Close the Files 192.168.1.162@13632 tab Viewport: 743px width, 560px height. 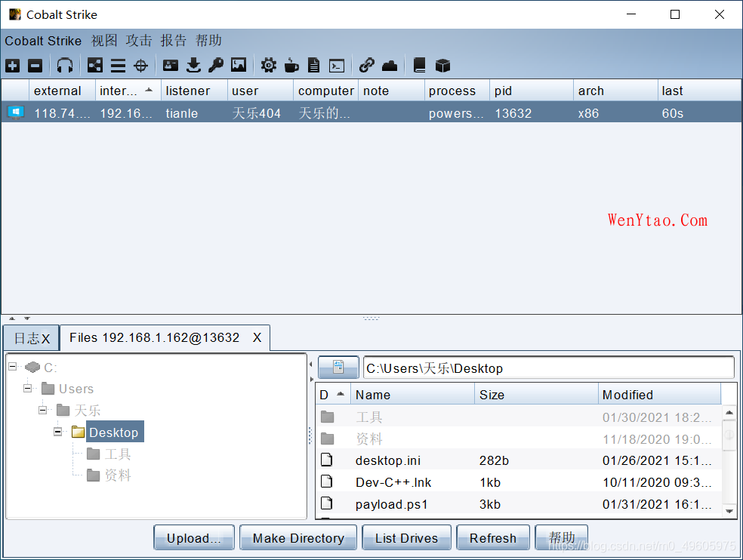pyautogui.click(x=257, y=337)
